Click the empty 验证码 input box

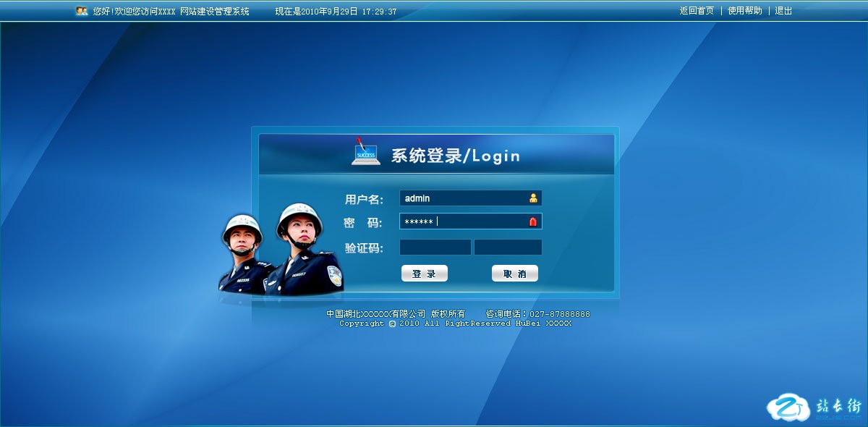tap(435, 248)
